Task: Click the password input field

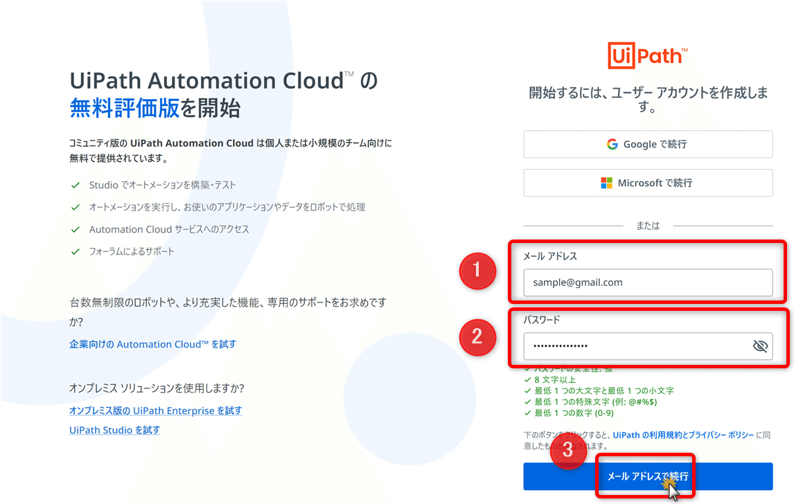Action: (648, 346)
